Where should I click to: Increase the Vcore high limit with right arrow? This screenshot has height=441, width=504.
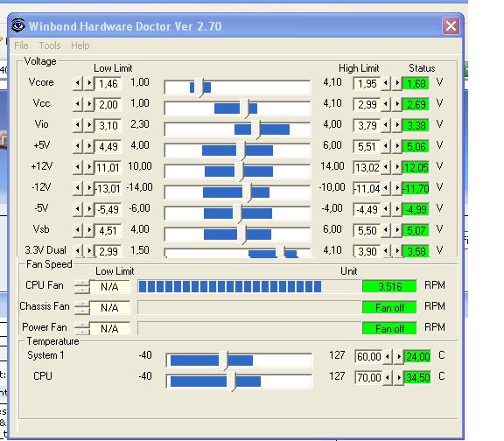[397, 84]
